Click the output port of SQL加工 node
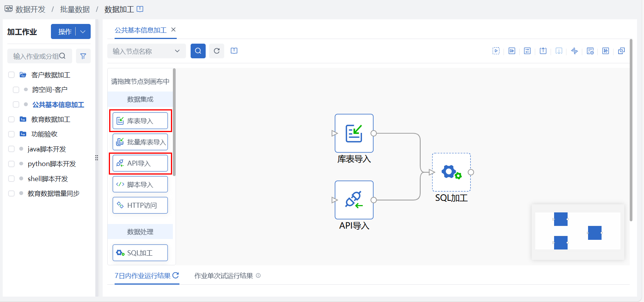Screen dimensions: 644x302 pos(471,172)
